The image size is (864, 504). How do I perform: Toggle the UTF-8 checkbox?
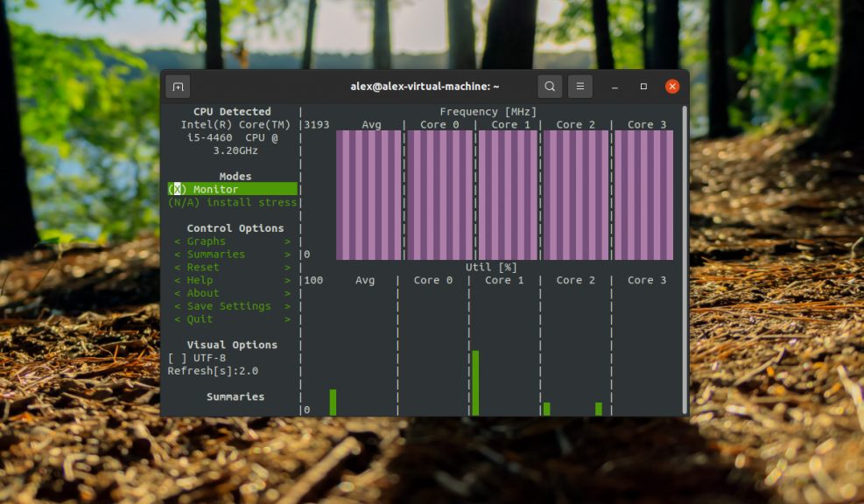177,358
